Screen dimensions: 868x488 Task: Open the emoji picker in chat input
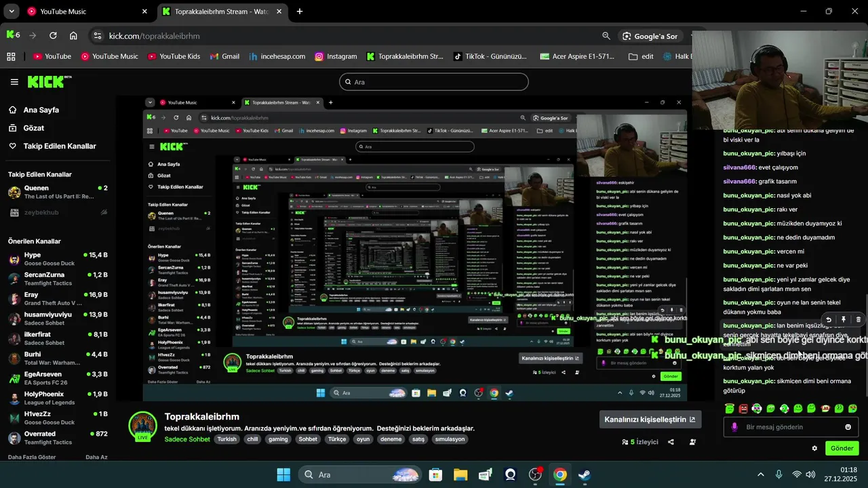pos(848,427)
